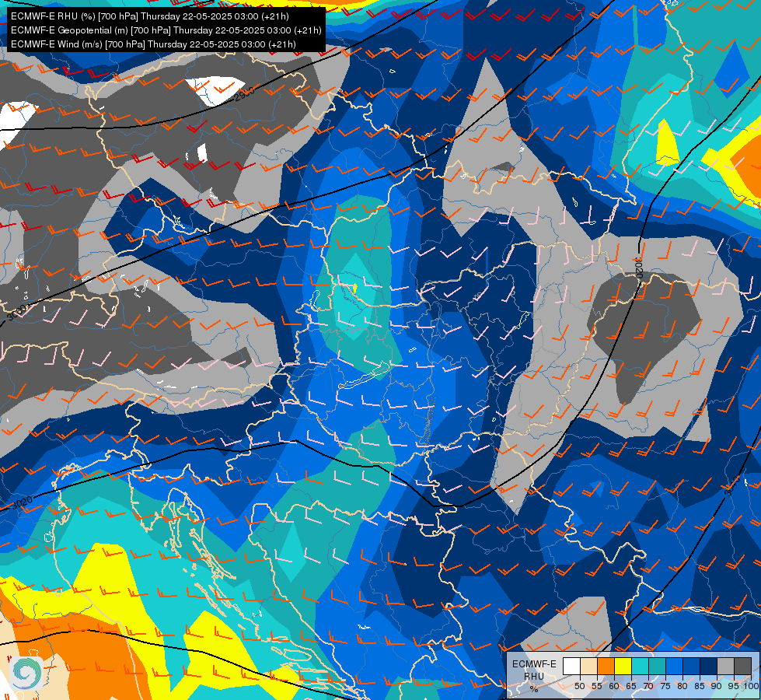Click the '90' legend tick label

point(717,686)
